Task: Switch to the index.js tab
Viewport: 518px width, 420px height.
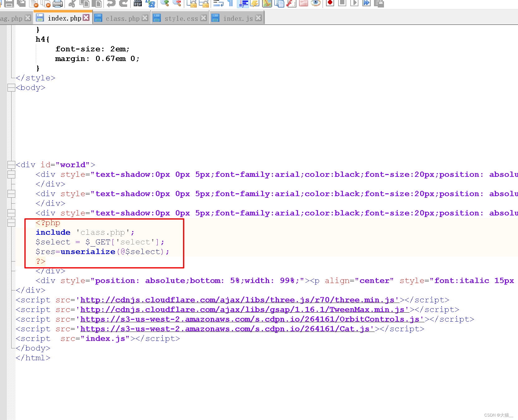Action: point(238,18)
